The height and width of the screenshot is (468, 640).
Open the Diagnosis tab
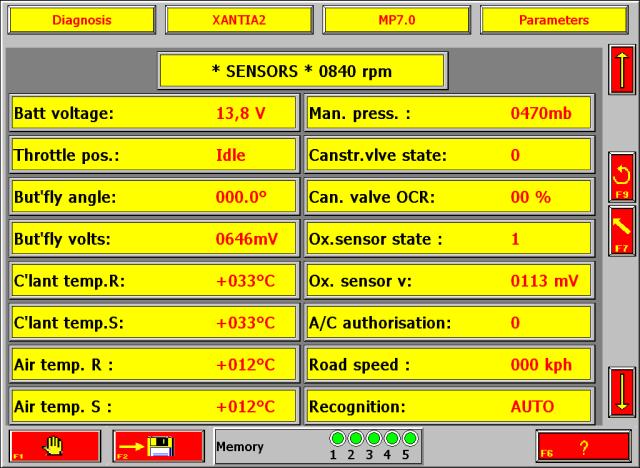[82, 20]
